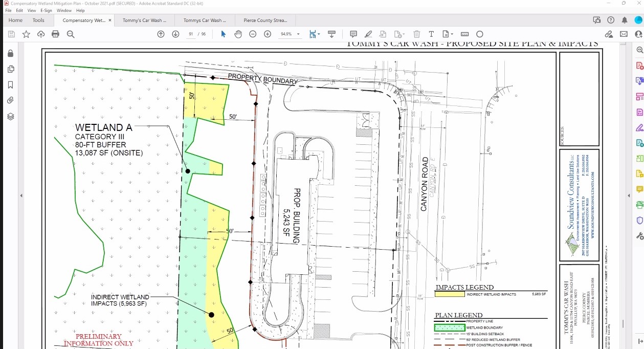Open the Attachments paperclip panel

click(10, 101)
